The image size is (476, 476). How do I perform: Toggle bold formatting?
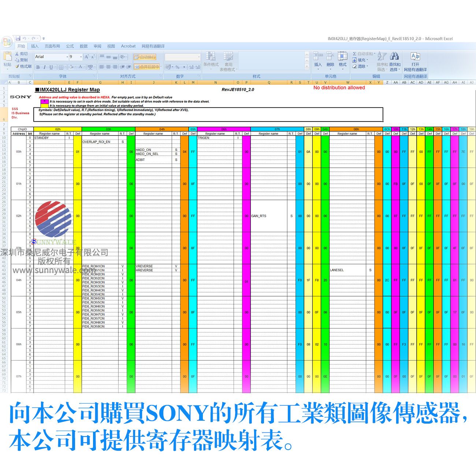[x=38, y=67]
